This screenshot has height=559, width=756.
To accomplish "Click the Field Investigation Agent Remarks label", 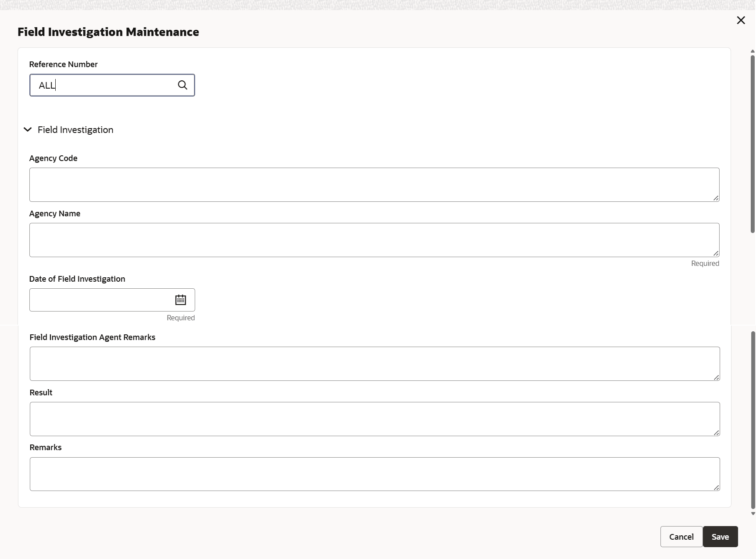I will point(93,337).
